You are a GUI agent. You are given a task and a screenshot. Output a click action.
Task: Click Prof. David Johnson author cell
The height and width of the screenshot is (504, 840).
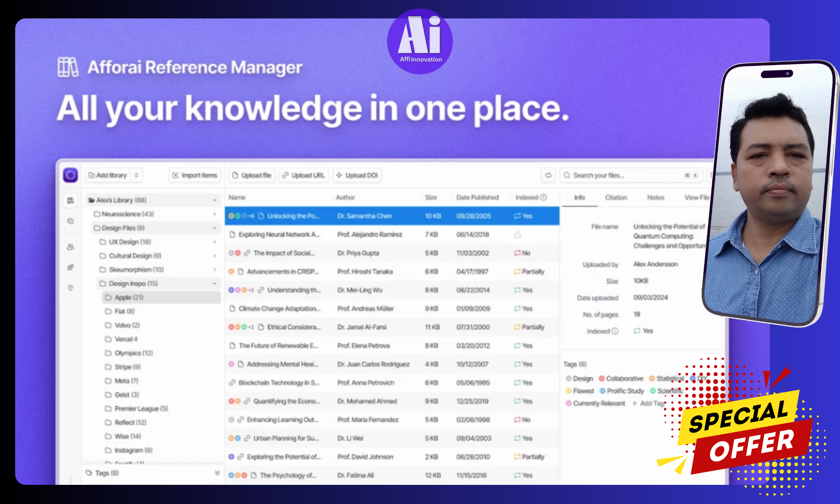coord(365,457)
